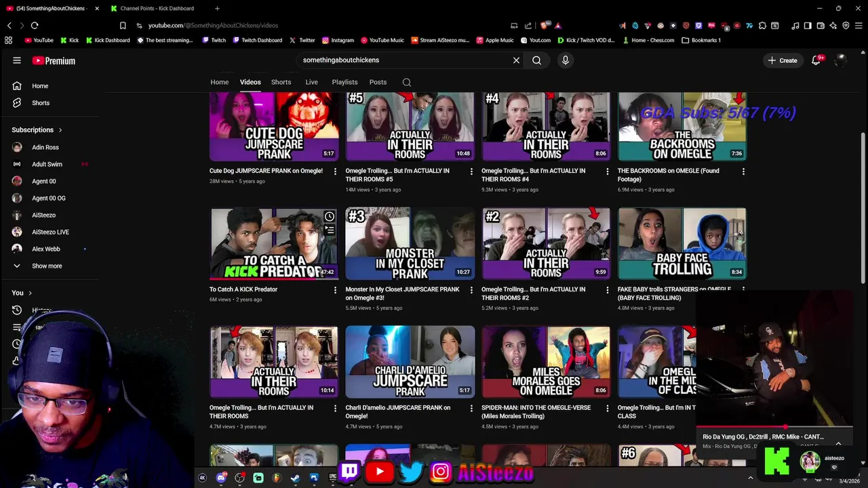Image resolution: width=868 pixels, height=488 pixels.
Task: Expand the mini player chevron
Action: pos(838,443)
